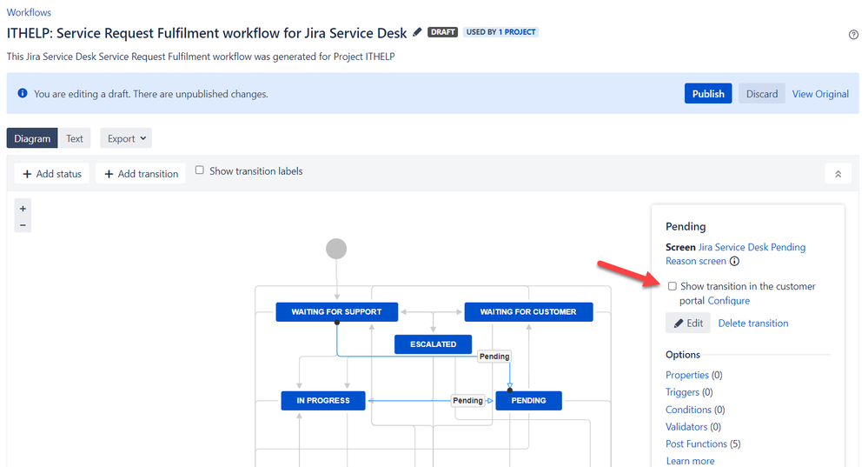Select the IN PROGRESS status node
868x467 pixels.
[x=323, y=401]
